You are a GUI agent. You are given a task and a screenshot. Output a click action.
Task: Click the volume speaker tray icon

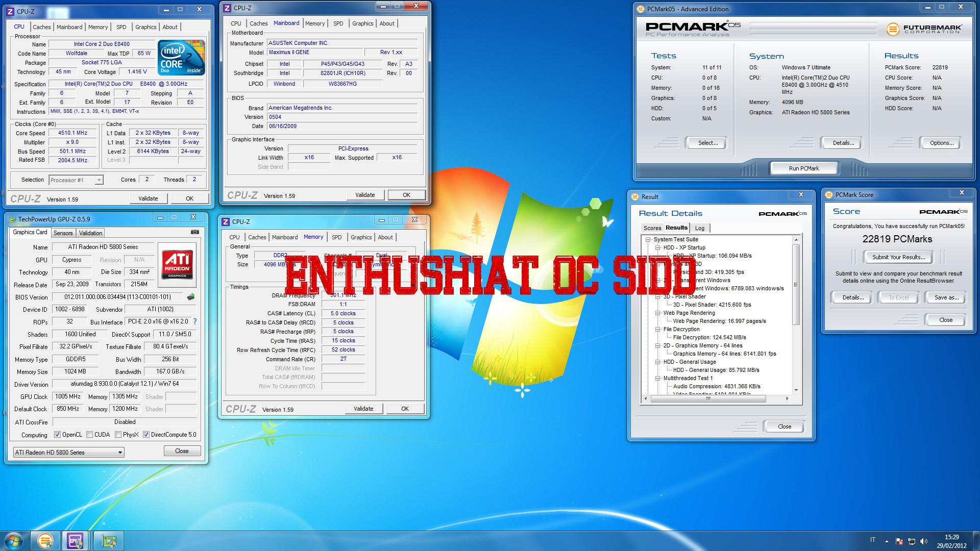924,541
